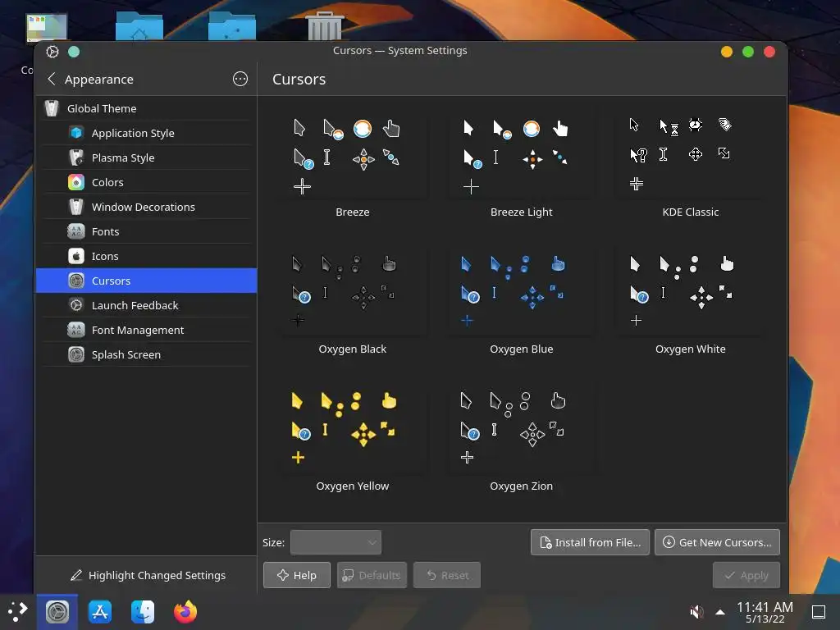Open the Trash icon on the desktop
Viewport: 840px width, 630px height.
(325, 25)
